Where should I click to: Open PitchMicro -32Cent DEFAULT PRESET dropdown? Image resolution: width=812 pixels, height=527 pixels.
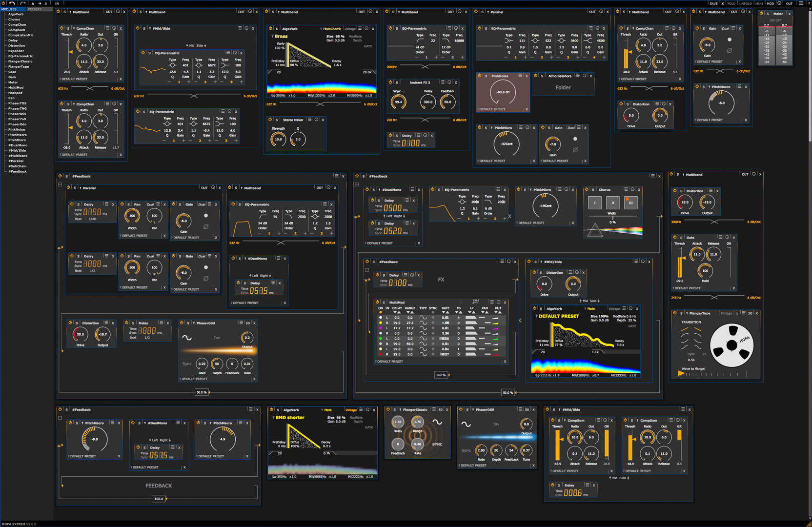click(492, 161)
